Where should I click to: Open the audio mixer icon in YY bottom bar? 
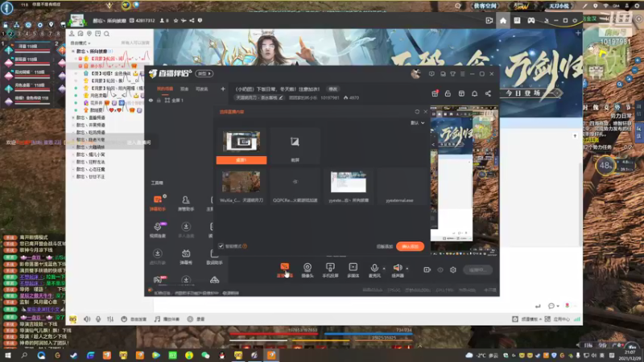(110, 319)
